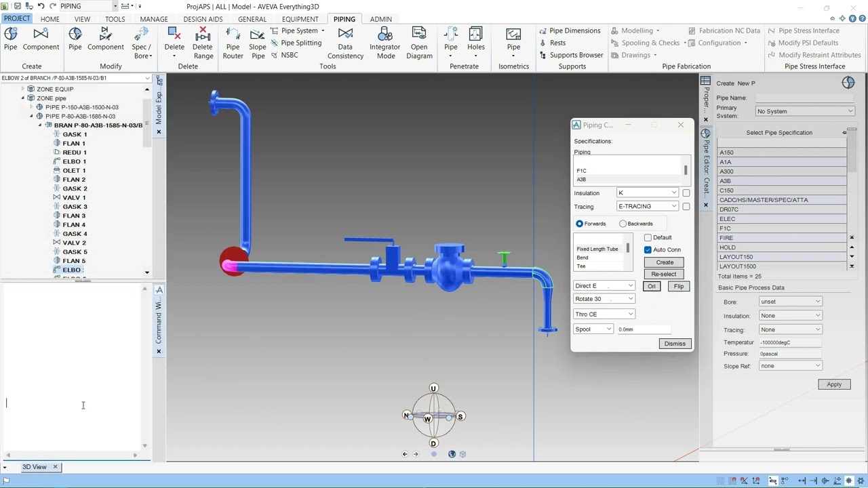Open the PROJECT menu
The height and width of the screenshot is (488, 868).
(16, 18)
